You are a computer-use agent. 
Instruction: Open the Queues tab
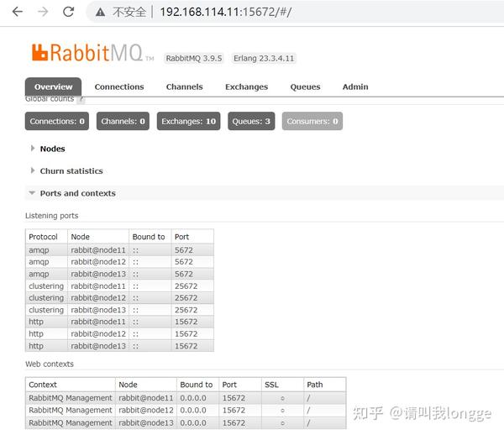(x=306, y=86)
